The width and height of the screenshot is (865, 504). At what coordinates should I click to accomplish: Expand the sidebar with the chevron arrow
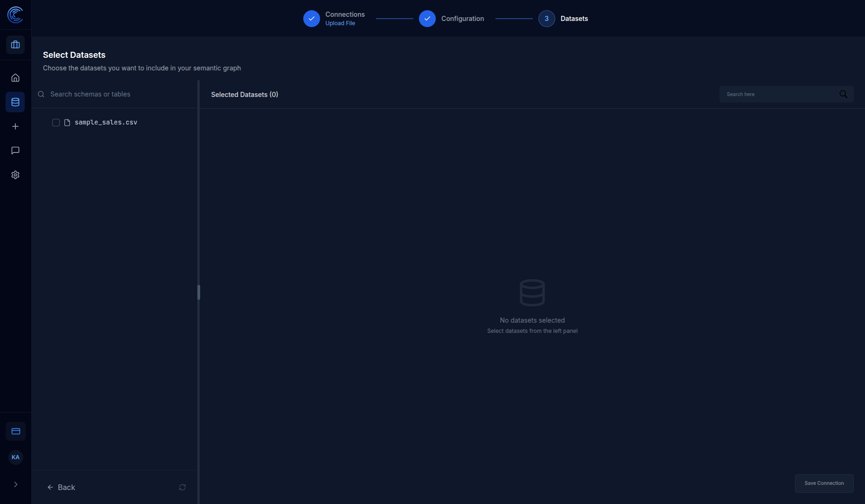15,484
